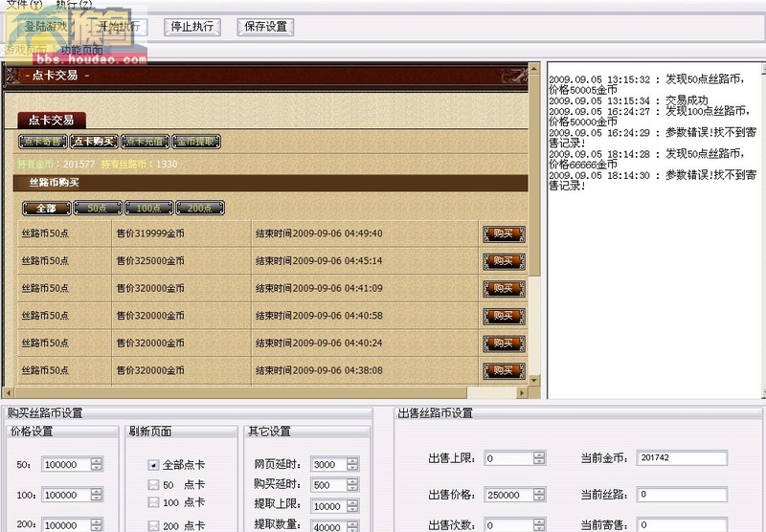Click the 购买延时 input field
The height and width of the screenshot is (532, 766).
coord(328,485)
